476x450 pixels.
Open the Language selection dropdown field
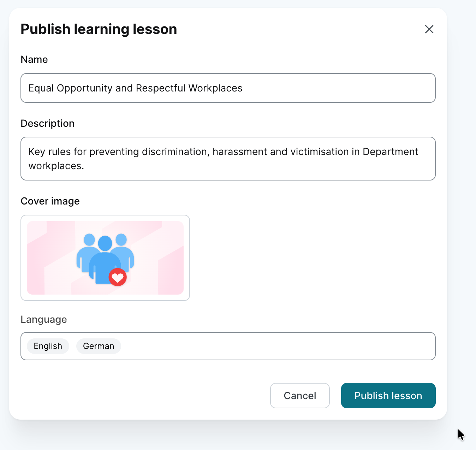275,346
